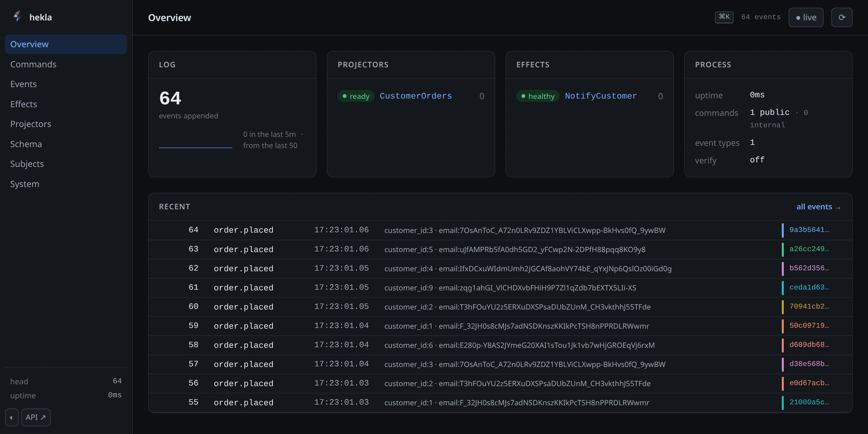Click the hekla lightning logo icon
Viewport: 868px width, 434px height.
point(17,16)
